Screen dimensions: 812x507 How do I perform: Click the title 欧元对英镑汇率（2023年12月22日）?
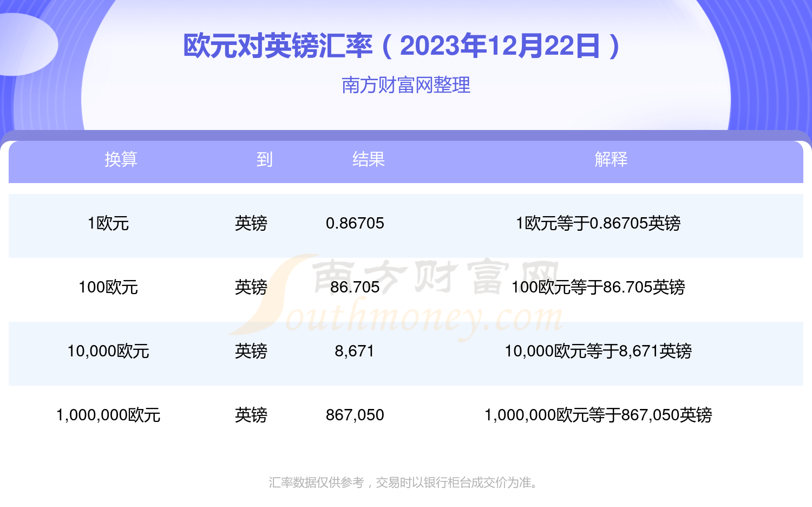click(402, 45)
